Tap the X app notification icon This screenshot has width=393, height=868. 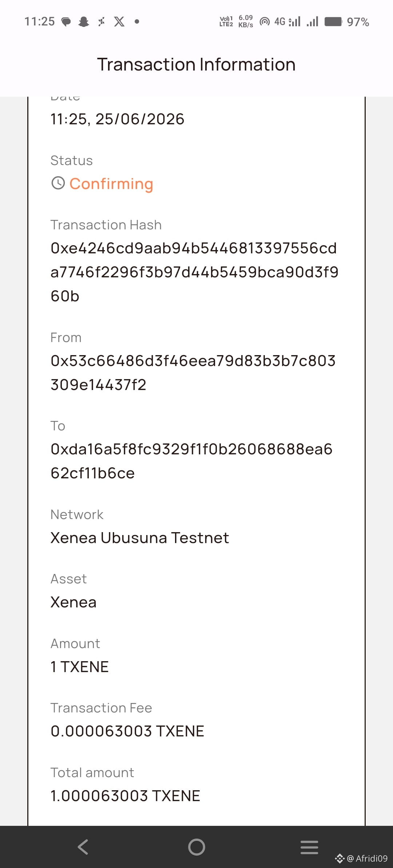(119, 21)
